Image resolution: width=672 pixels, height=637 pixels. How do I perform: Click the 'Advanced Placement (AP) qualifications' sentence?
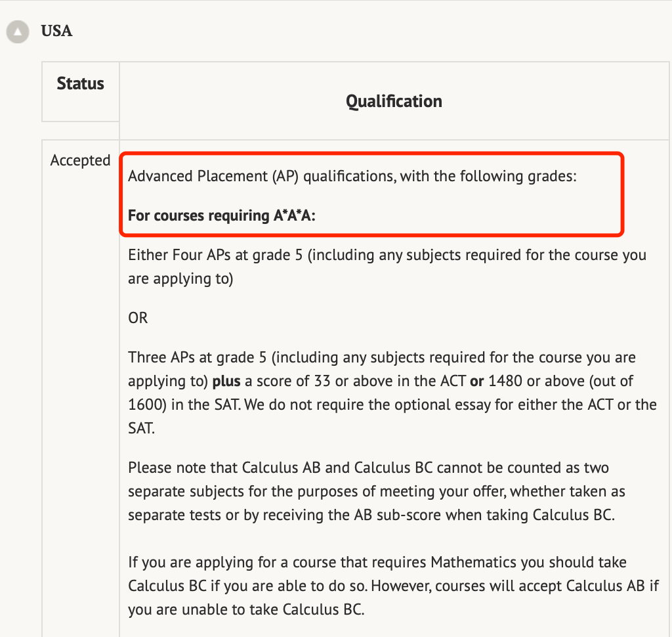(352, 176)
